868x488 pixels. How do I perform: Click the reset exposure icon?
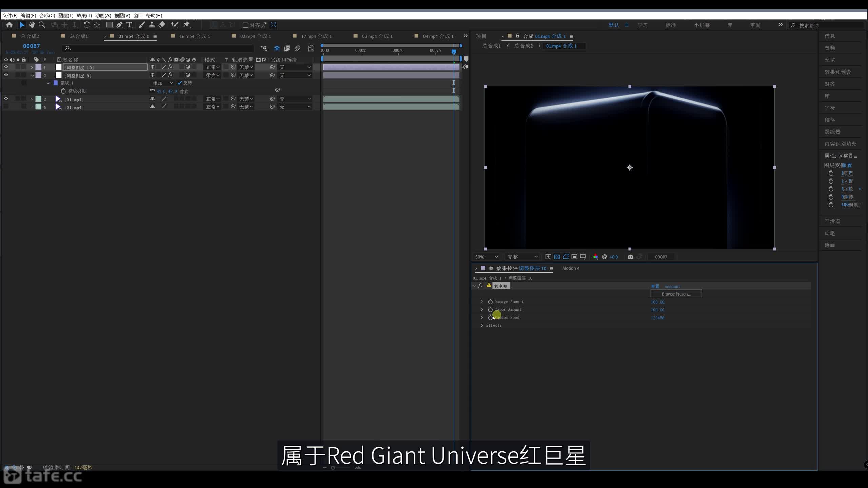coord(604,257)
